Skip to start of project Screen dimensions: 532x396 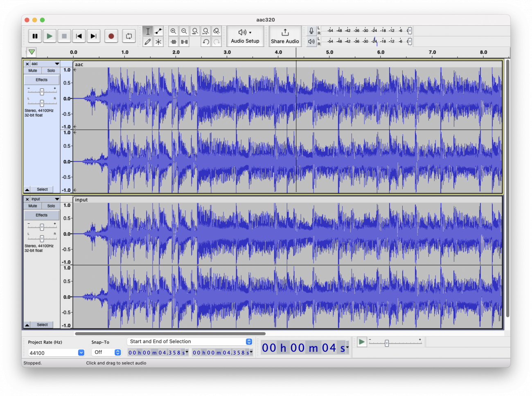[x=79, y=36]
